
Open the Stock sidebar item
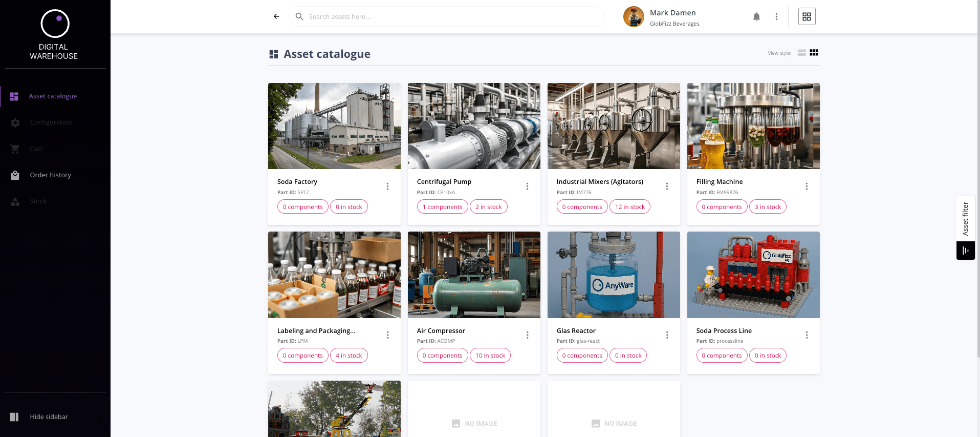38,201
